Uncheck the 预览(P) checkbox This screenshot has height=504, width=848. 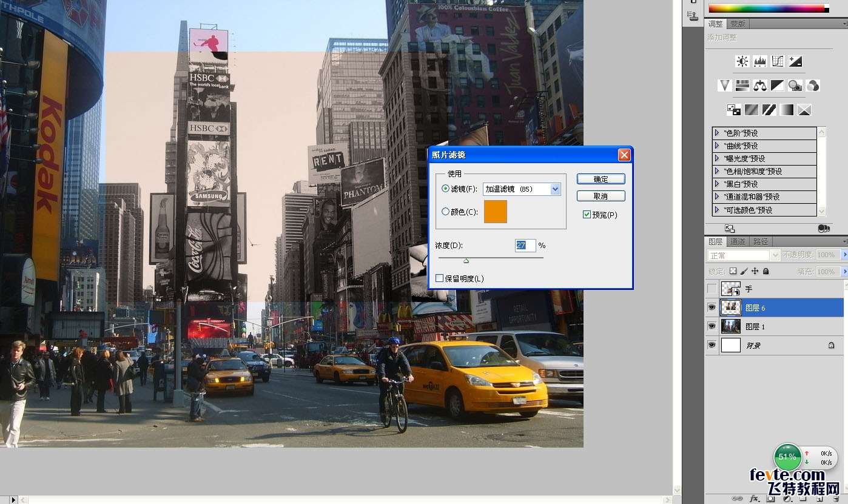coord(587,215)
